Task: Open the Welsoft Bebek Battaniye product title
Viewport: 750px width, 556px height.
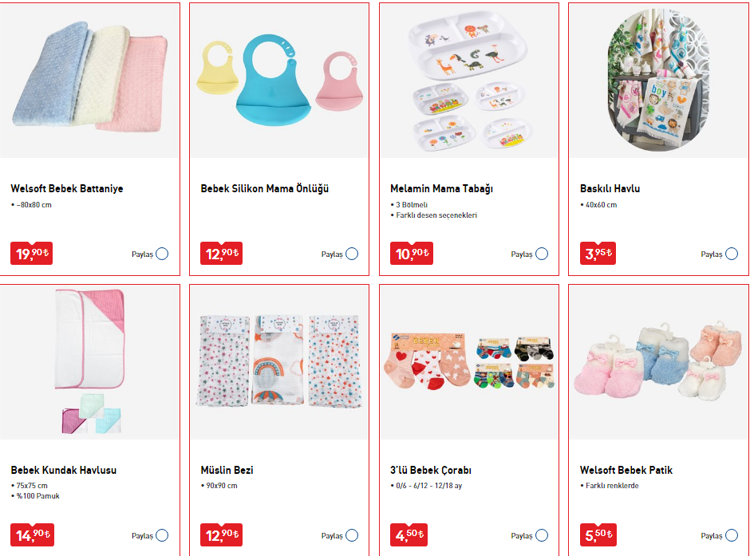Action: coord(67,189)
